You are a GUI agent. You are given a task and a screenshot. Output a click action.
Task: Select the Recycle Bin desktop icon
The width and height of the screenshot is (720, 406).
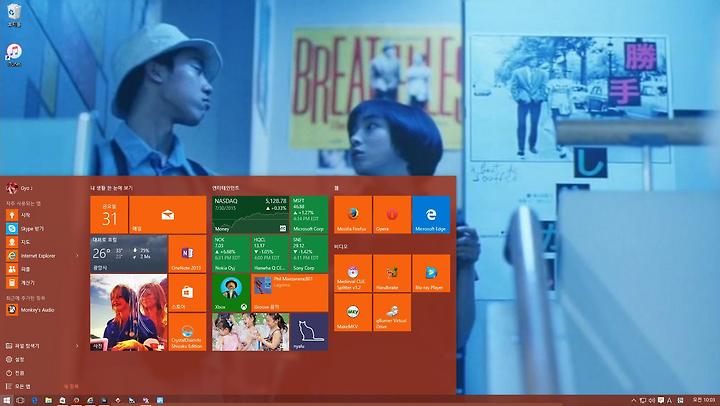point(14,15)
